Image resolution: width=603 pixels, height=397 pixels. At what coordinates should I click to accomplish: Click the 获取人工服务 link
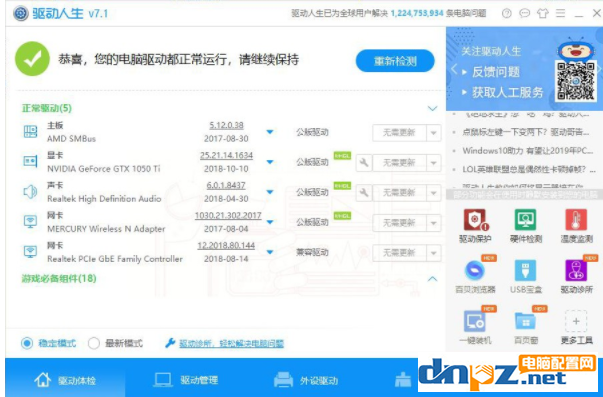tap(508, 92)
